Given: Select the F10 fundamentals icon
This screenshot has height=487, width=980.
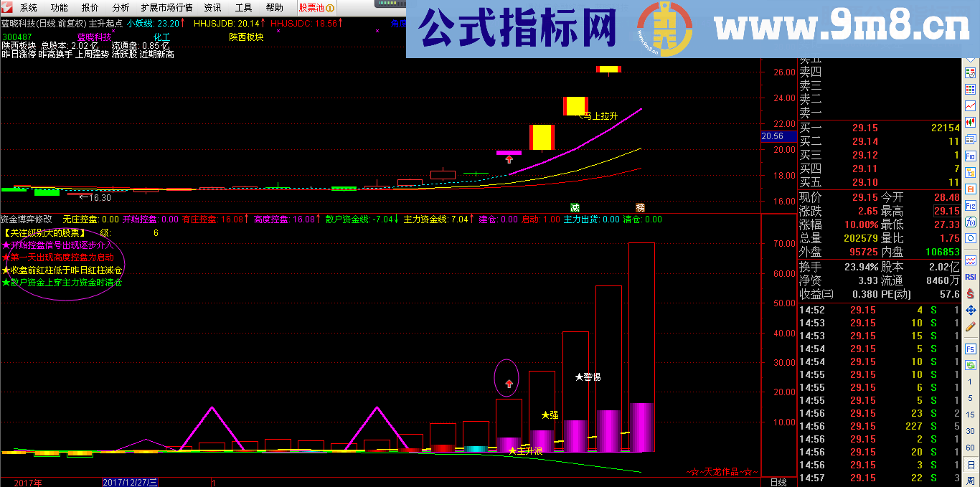Looking at the screenshot, I should 974,157.
